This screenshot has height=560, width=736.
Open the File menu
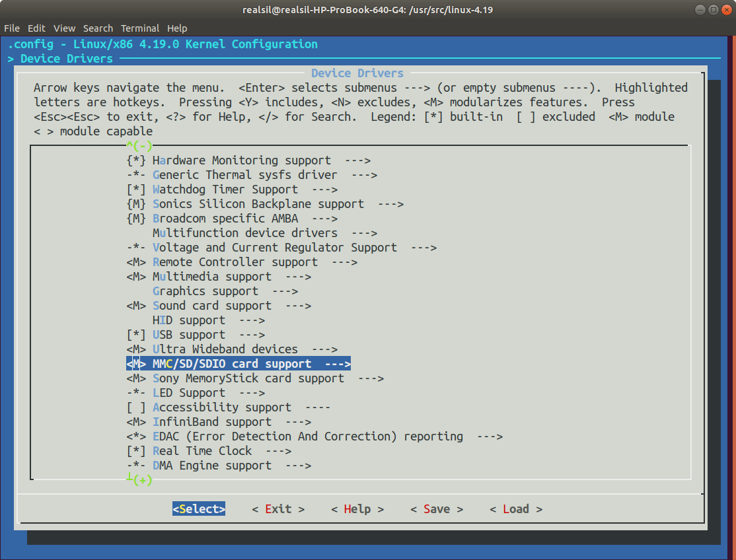click(x=12, y=28)
